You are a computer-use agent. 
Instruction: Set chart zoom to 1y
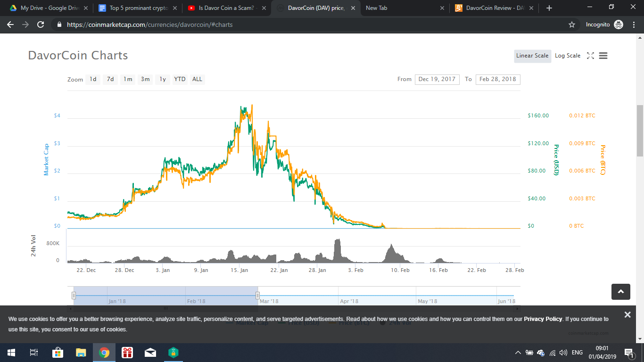point(163,79)
